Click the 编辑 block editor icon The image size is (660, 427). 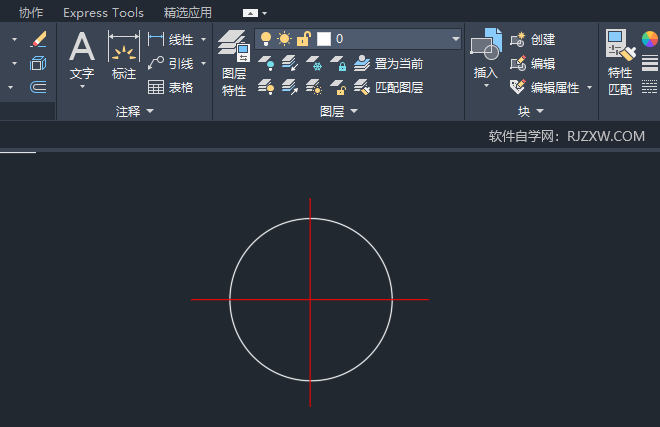pyautogui.click(x=518, y=64)
